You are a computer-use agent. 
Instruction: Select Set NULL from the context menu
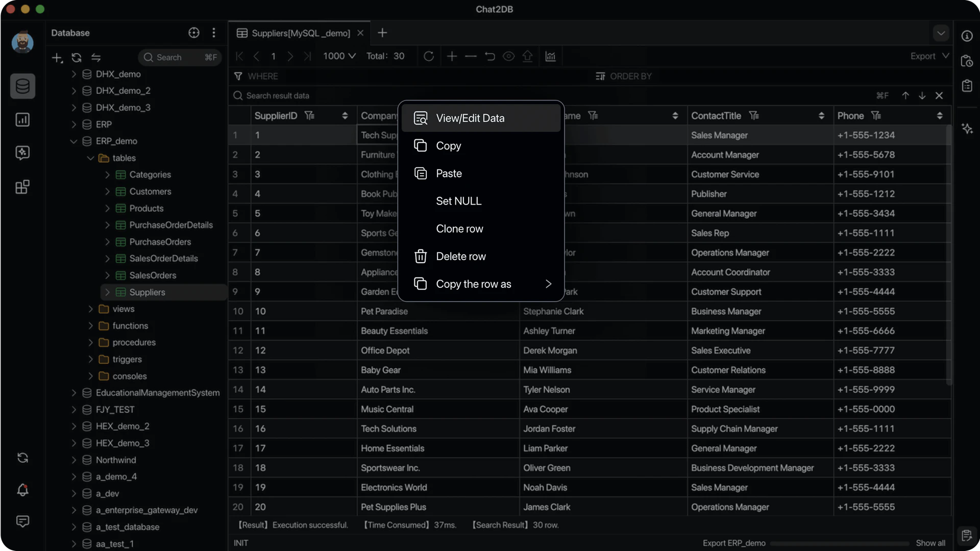(458, 201)
